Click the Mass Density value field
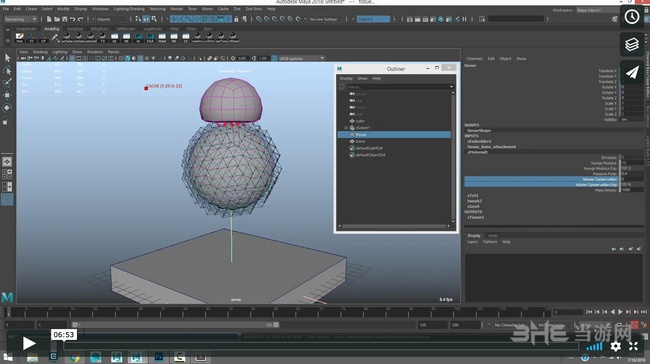Screen dimensions: 650x364 [x=632, y=190]
